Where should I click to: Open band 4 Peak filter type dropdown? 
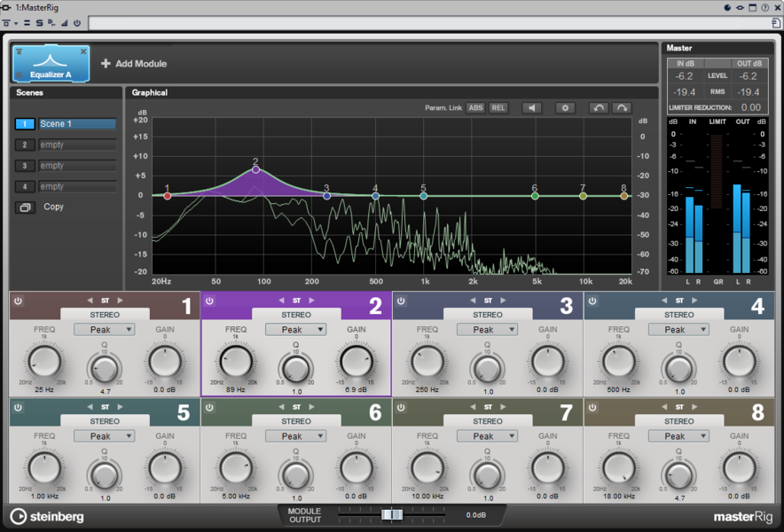pyautogui.click(x=678, y=330)
